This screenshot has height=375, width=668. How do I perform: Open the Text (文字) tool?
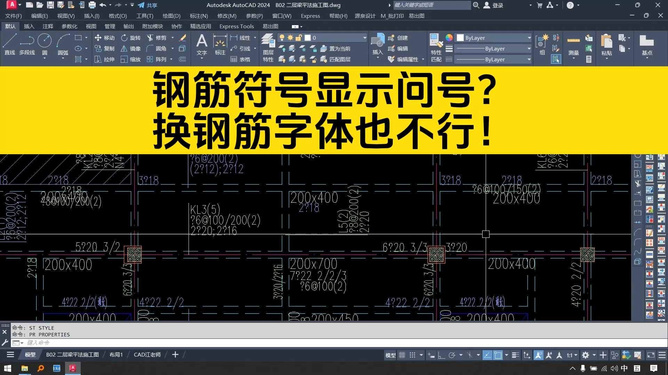(x=202, y=45)
